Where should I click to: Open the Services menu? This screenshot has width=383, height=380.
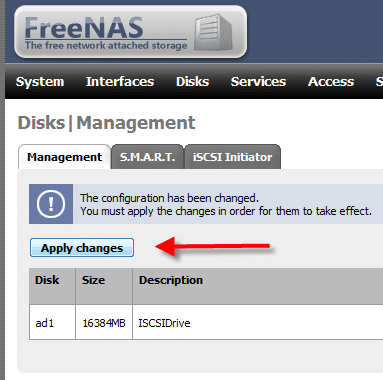pyautogui.click(x=258, y=82)
